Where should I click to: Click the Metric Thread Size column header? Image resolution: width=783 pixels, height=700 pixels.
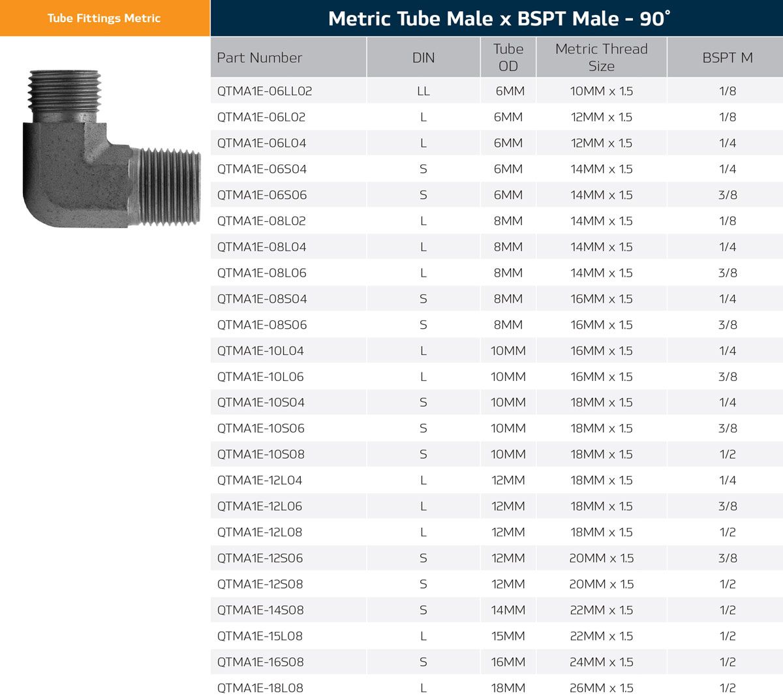pos(601,57)
